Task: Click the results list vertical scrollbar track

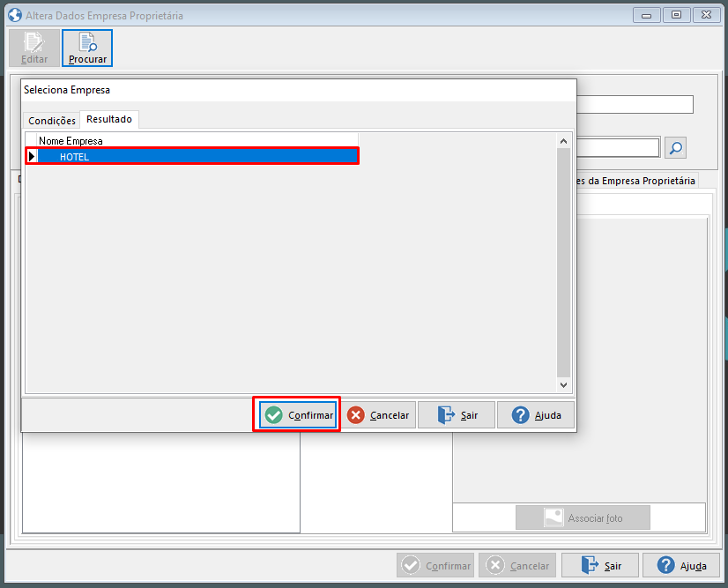Action: (x=564, y=263)
